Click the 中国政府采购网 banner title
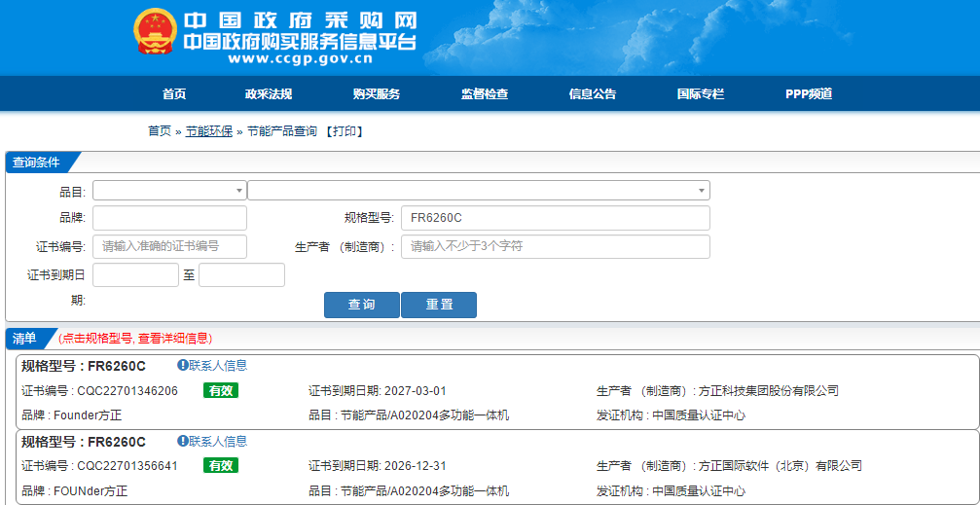This screenshot has height=505, width=980. 301,20
